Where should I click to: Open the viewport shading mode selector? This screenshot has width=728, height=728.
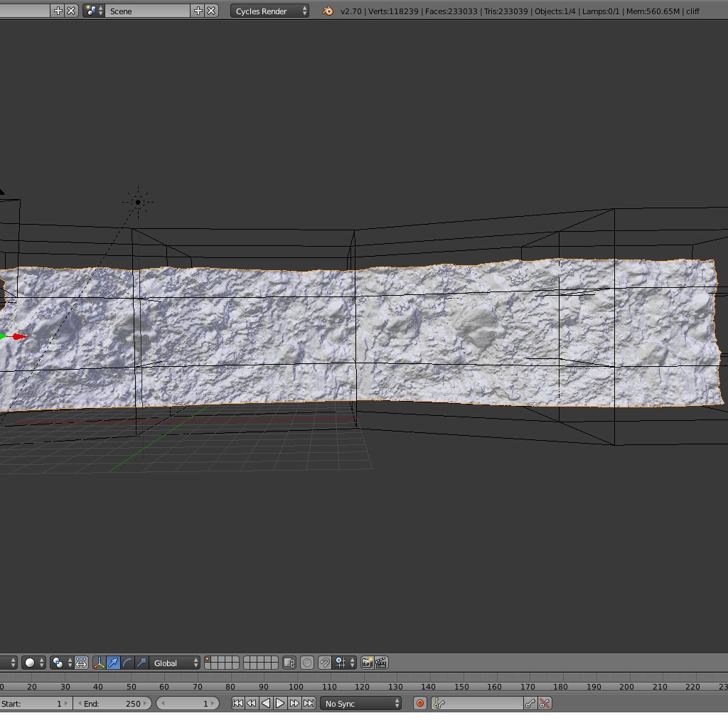(x=28, y=663)
